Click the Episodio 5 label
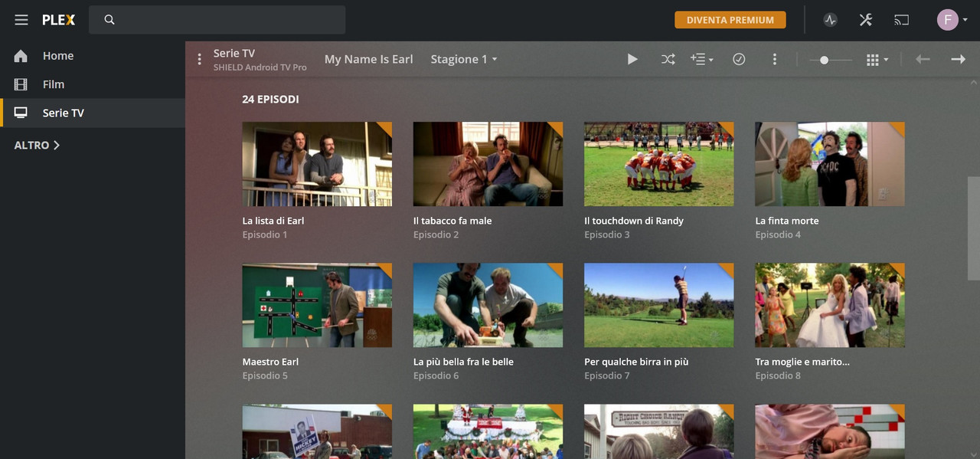 click(265, 375)
